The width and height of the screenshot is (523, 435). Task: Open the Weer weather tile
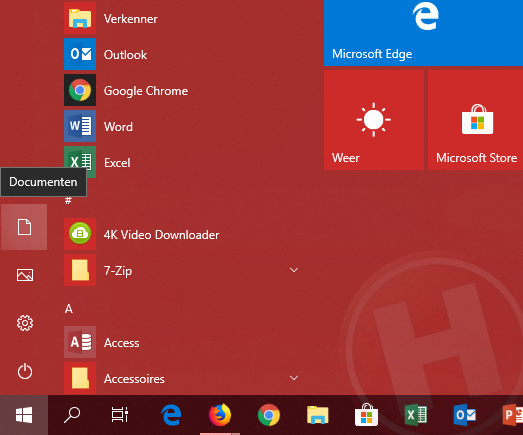pyautogui.click(x=374, y=120)
